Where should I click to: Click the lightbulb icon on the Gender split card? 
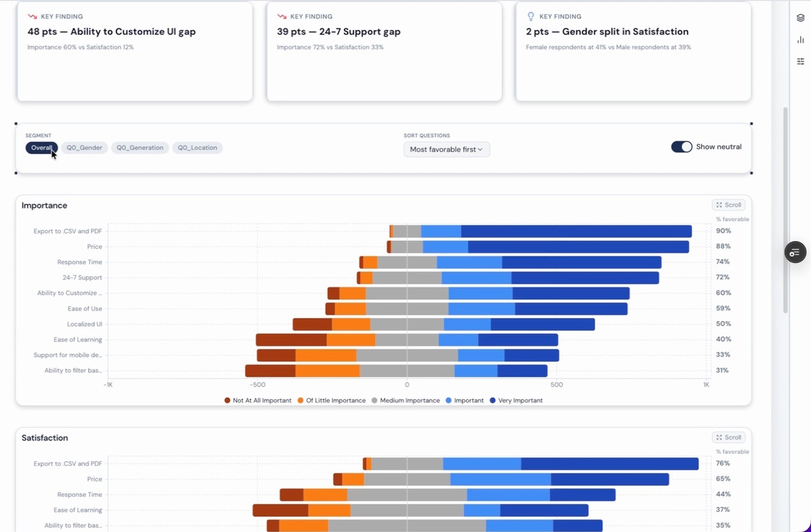[531, 16]
